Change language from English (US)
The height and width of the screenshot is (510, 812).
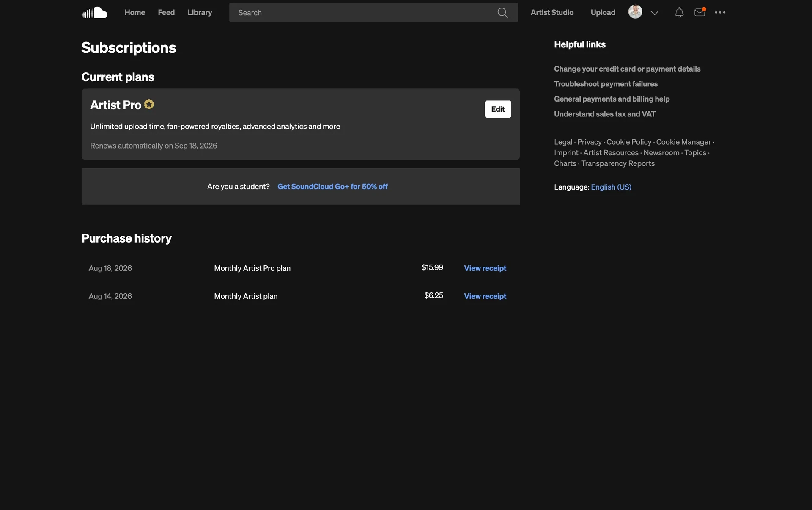(611, 187)
